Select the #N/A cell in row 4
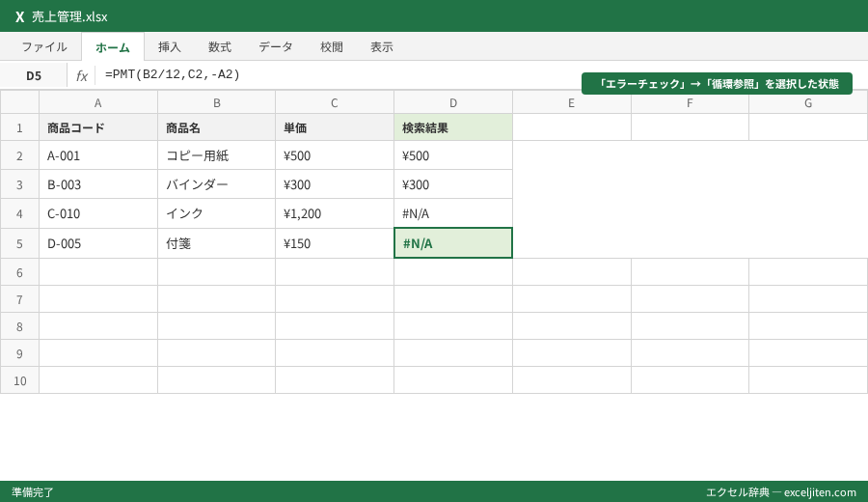 pos(453,213)
